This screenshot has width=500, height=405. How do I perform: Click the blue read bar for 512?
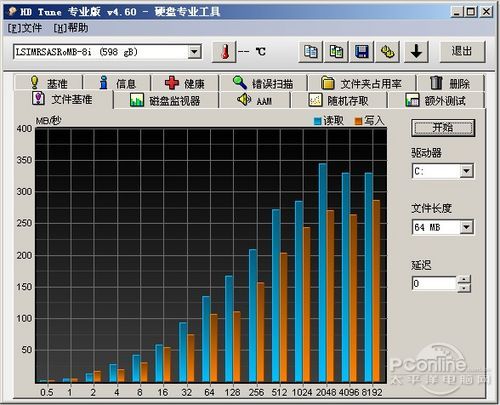(x=276, y=296)
